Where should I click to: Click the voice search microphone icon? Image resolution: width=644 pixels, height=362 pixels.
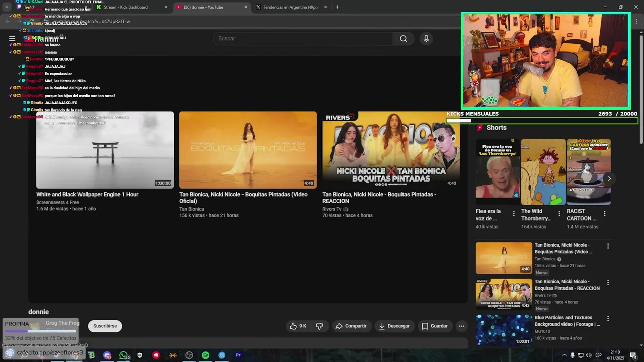point(426,39)
